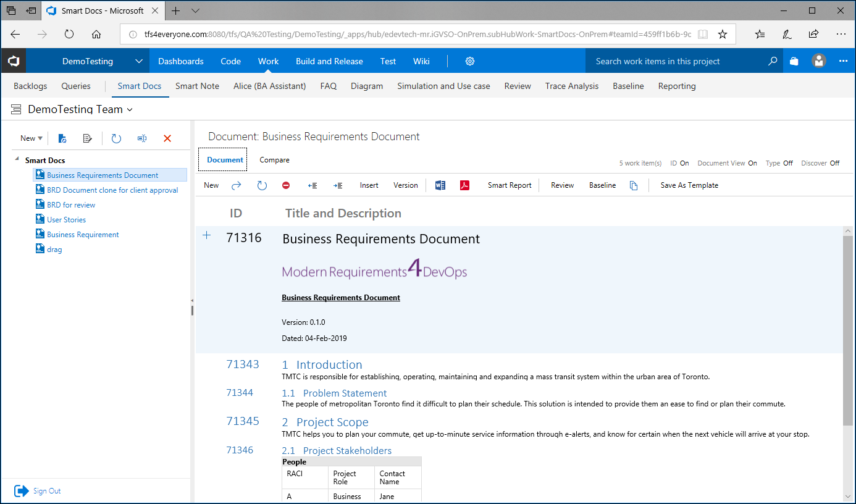Click the rename icon in the Smart Docs panel toolbar
This screenshot has height=504, width=856.
[x=142, y=138]
